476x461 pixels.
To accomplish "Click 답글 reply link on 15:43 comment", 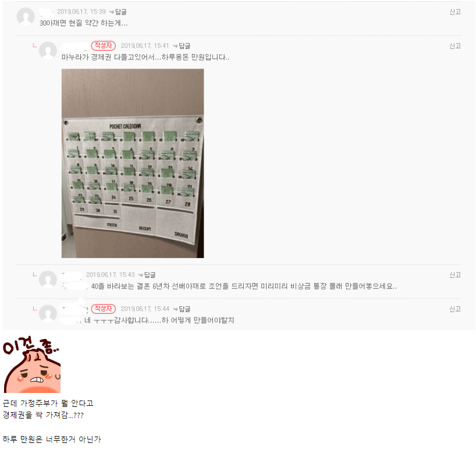I will coord(150,275).
